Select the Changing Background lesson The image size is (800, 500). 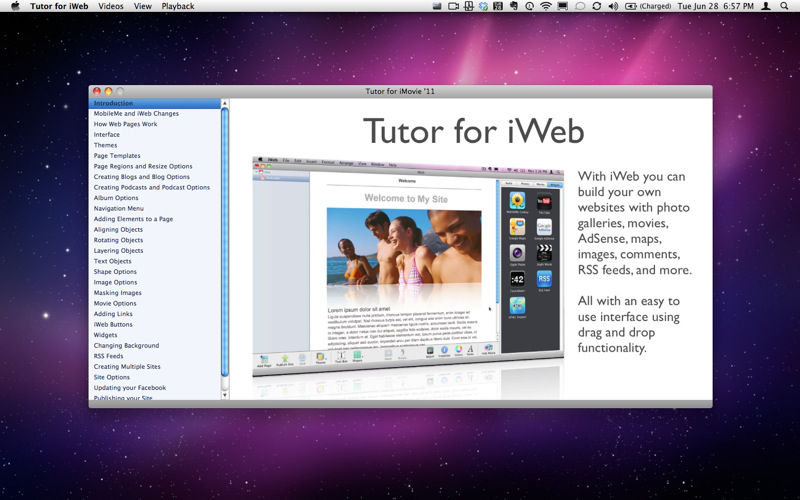(126, 345)
